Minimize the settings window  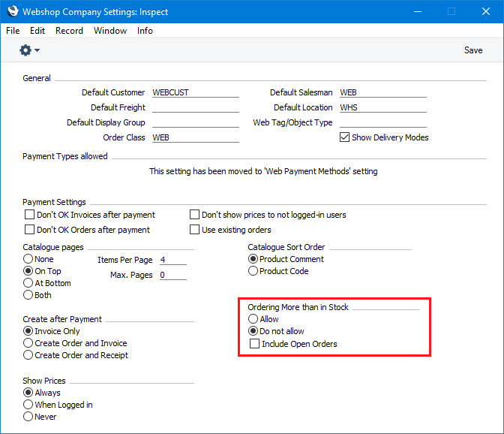click(x=418, y=11)
